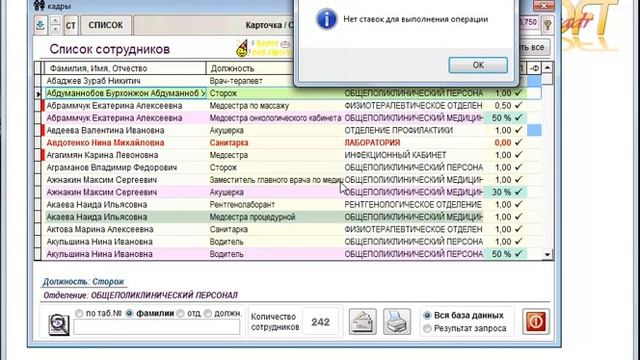Click the ОТДЕЛЕНИЕ ПРОФИЛАКТИКИ department cell
The height and width of the screenshot is (360, 640).
click(x=413, y=130)
